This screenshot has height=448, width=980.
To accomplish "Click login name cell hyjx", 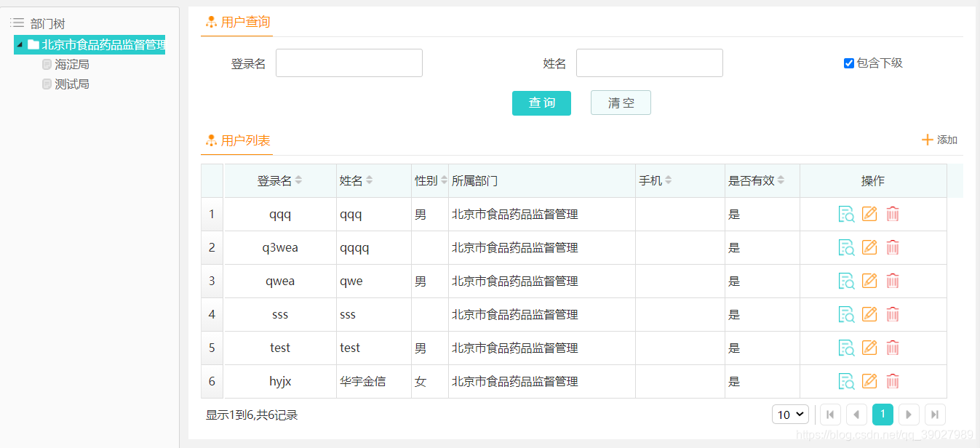I will 280,382.
